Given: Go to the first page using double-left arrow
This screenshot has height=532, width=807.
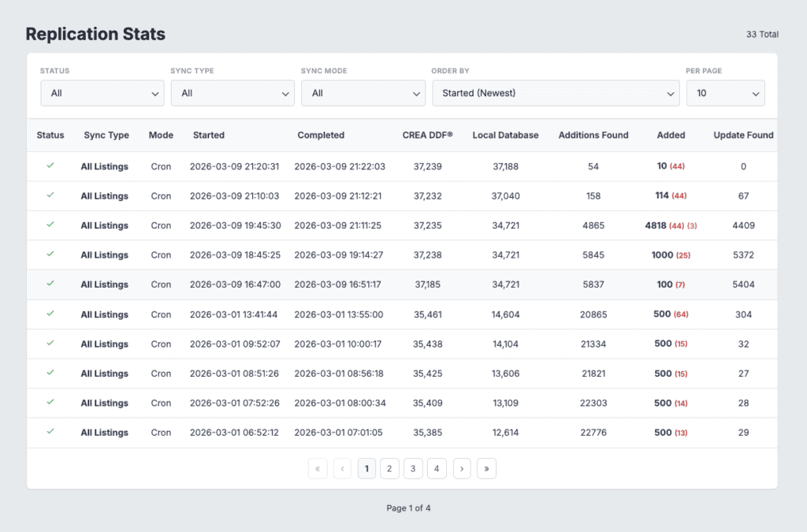Looking at the screenshot, I should click(x=318, y=468).
